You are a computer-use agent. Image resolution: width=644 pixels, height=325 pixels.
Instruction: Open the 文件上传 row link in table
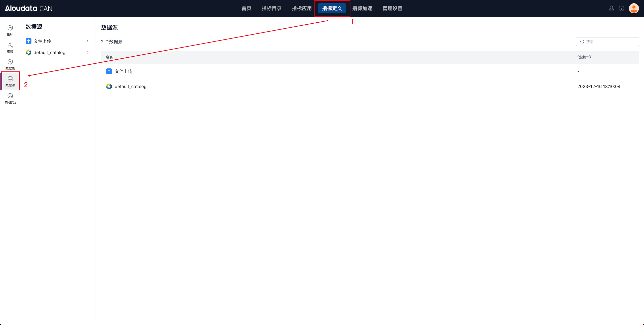[x=123, y=71]
